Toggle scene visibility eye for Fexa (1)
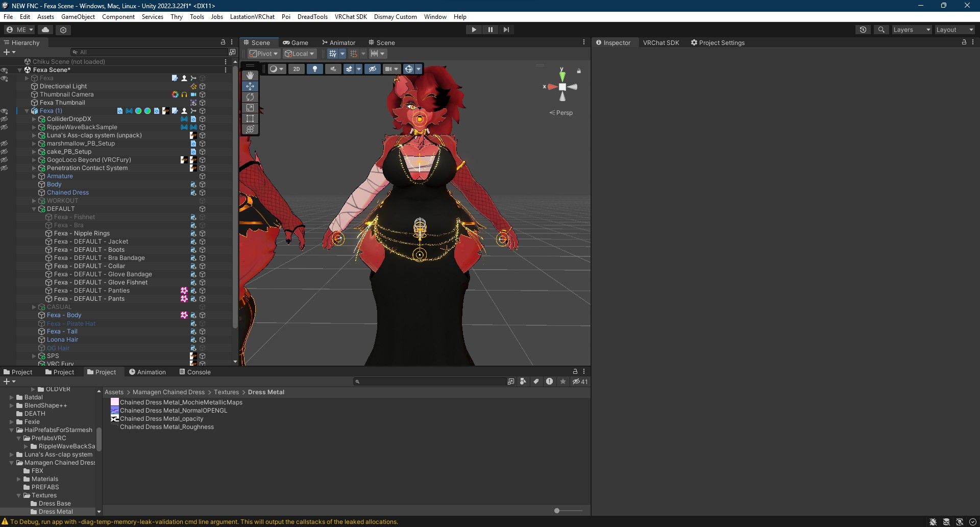The image size is (980, 527). 4,111
